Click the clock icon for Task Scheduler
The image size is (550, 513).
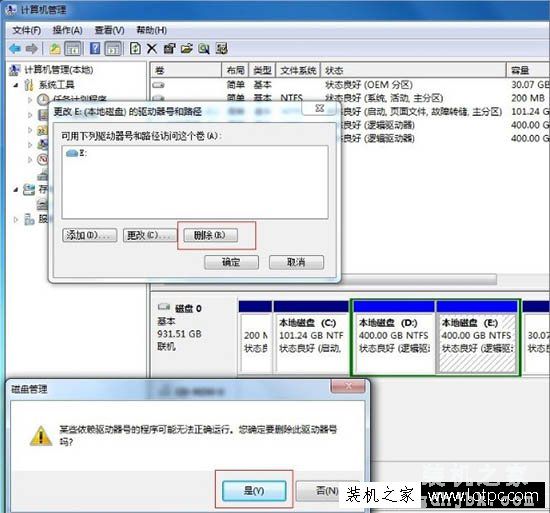[x=43, y=99]
